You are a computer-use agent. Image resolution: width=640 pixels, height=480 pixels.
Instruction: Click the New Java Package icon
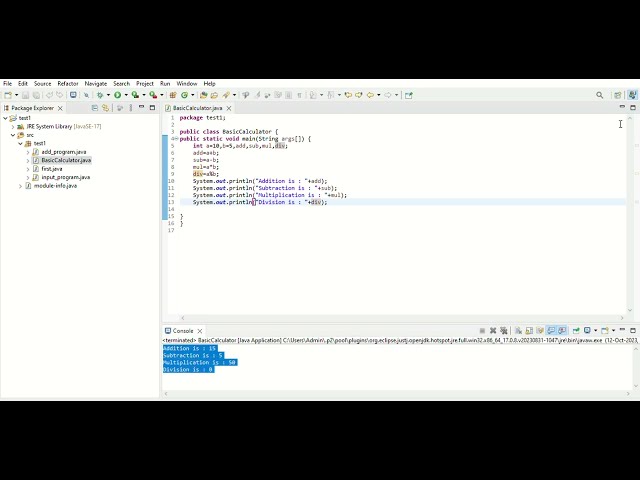click(x=173, y=95)
